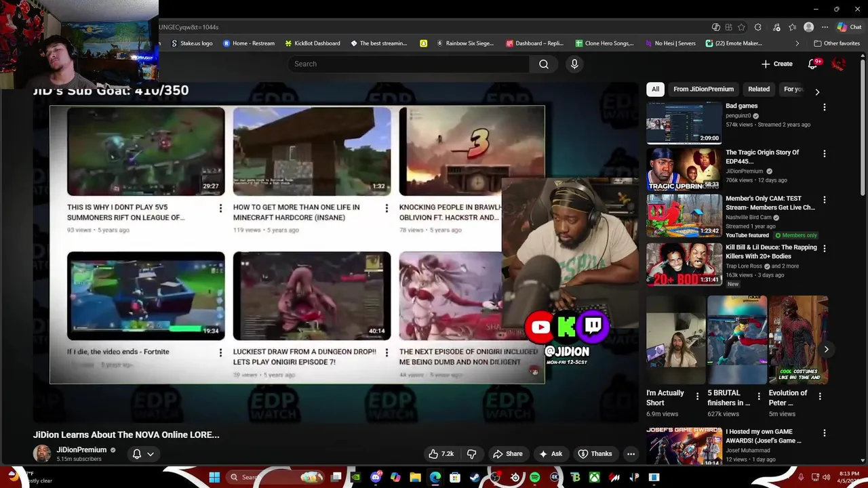Open YouTube notifications bell
Viewport: 868px width, 488px height.
813,64
